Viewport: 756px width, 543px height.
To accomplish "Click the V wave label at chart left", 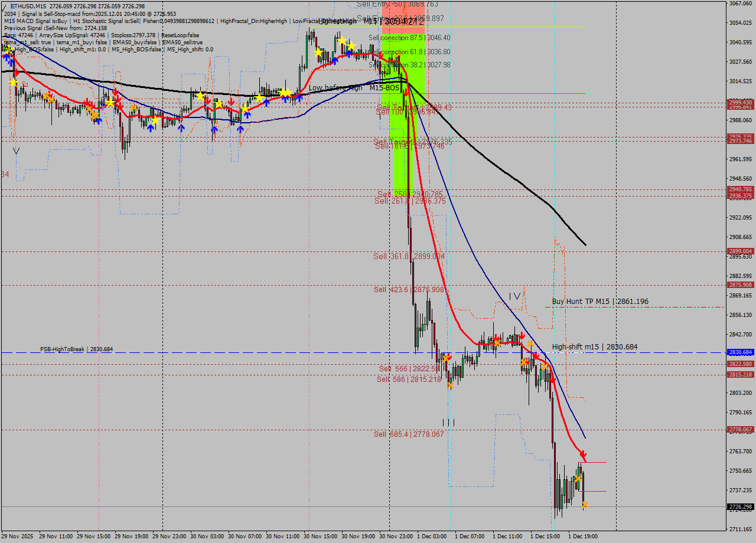I will pos(16,151).
